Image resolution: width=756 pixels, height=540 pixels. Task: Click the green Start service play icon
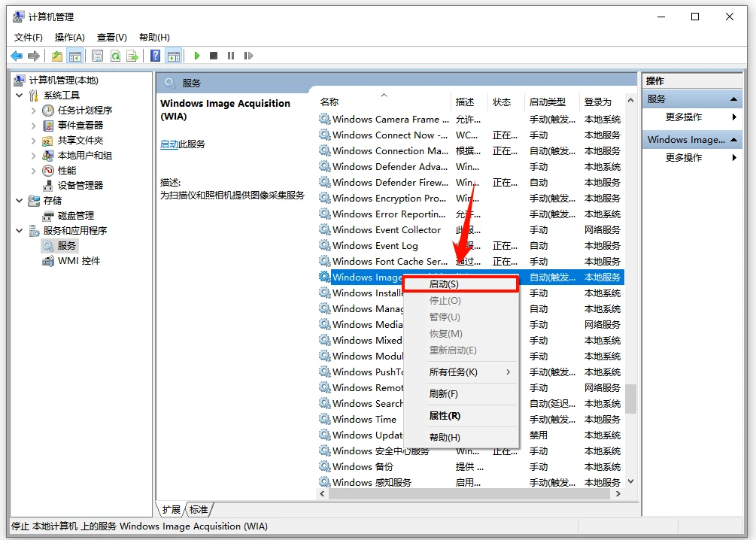[197, 56]
